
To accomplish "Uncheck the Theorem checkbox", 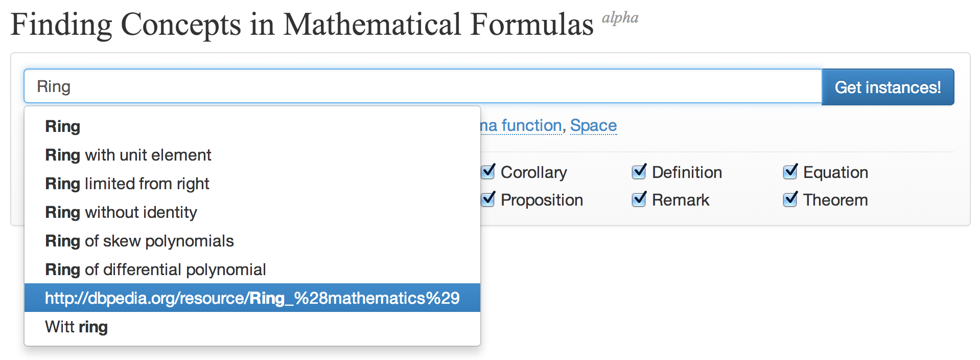I will tap(790, 199).
